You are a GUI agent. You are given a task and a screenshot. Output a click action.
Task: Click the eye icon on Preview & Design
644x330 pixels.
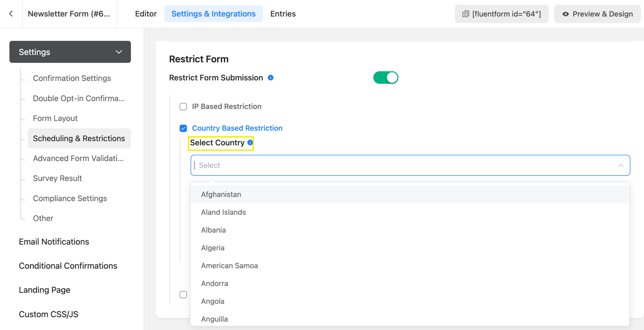566,14
